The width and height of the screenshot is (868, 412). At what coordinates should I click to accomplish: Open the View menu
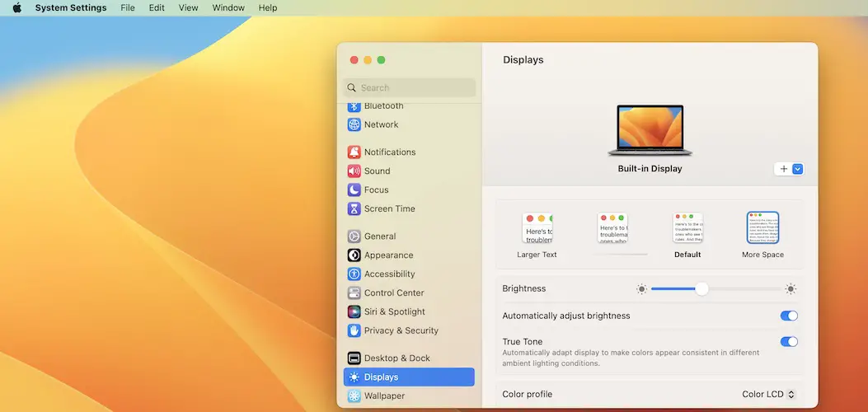click(188, 8)
